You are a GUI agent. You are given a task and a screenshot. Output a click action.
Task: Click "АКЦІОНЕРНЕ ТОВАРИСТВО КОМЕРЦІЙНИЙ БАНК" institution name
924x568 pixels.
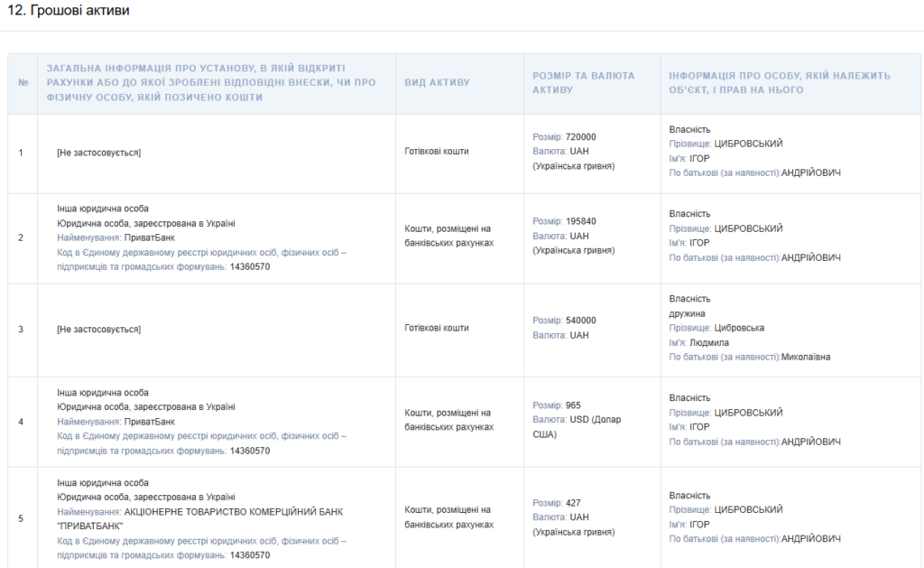233,512
